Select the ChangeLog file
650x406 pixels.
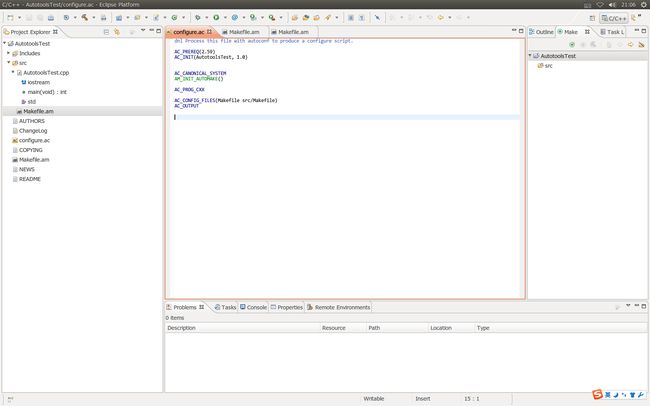33,131
